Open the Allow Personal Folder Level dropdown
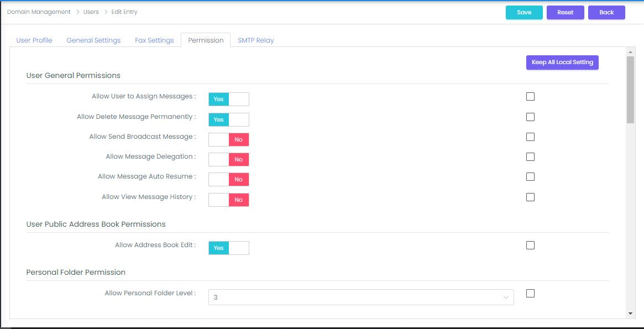Viewport: 644px width, 329px height. [x=361, y=297]
